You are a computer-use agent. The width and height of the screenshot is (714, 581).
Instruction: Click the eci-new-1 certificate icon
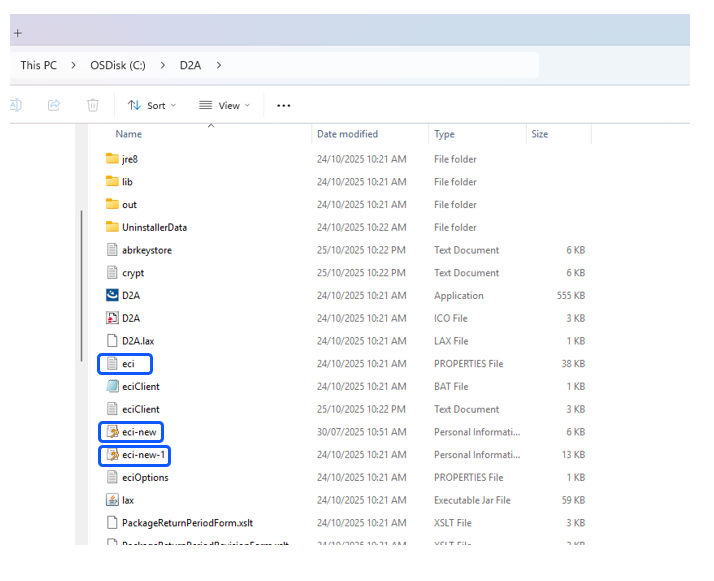(112, 455)
